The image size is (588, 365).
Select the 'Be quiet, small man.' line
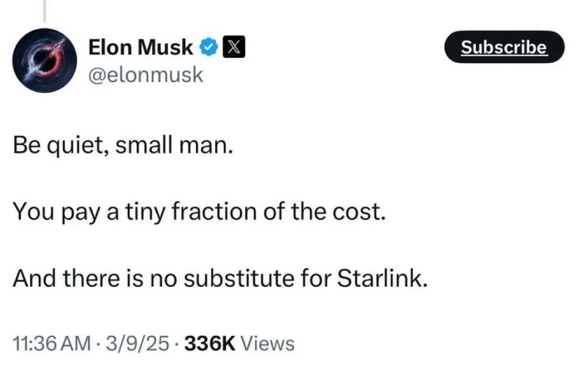[123, 145]
